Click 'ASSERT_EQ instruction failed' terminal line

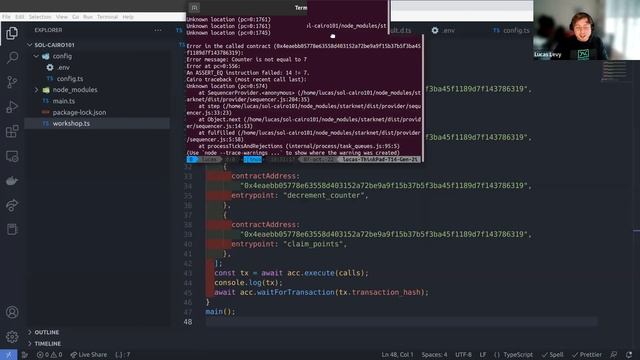point(248,73)
